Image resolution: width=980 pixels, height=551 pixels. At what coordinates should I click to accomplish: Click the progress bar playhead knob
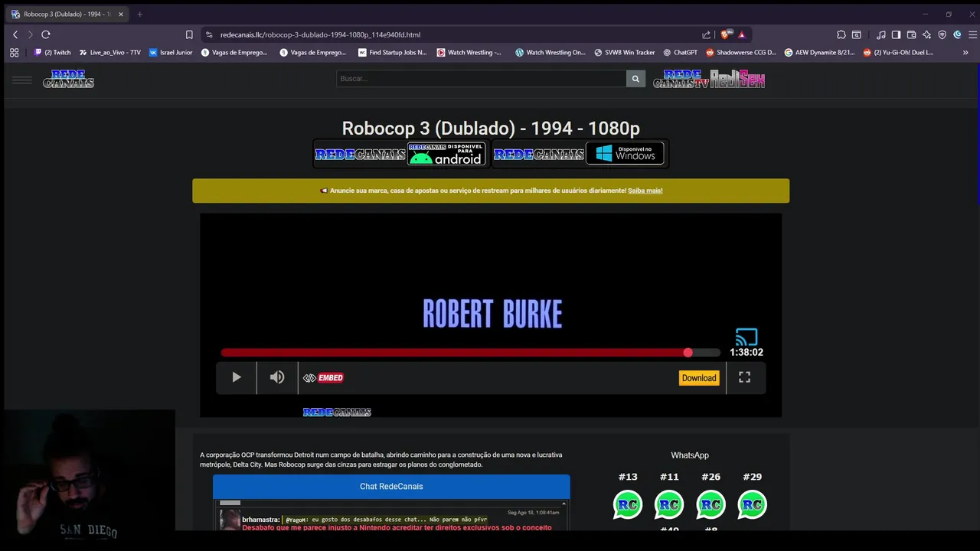(688, 353)
